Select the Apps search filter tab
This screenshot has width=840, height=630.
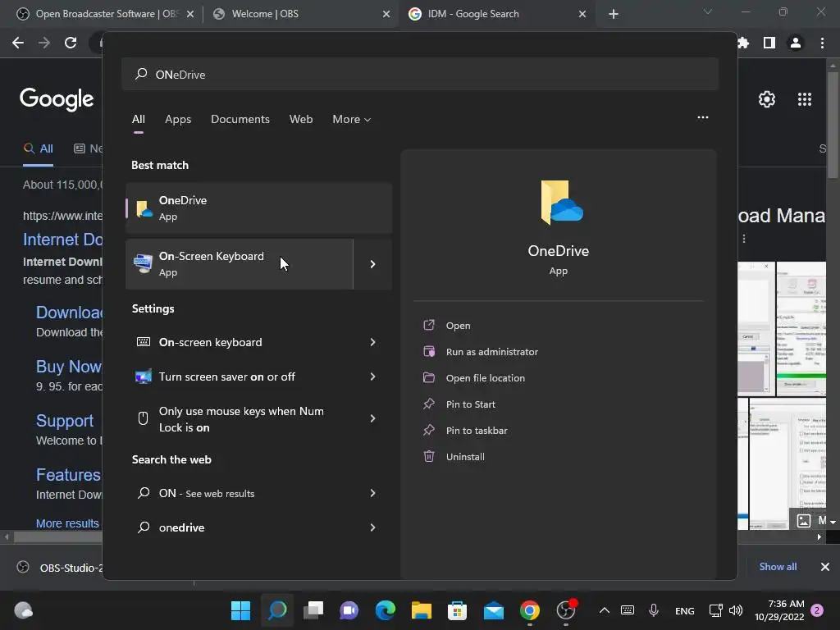(178, 119)
